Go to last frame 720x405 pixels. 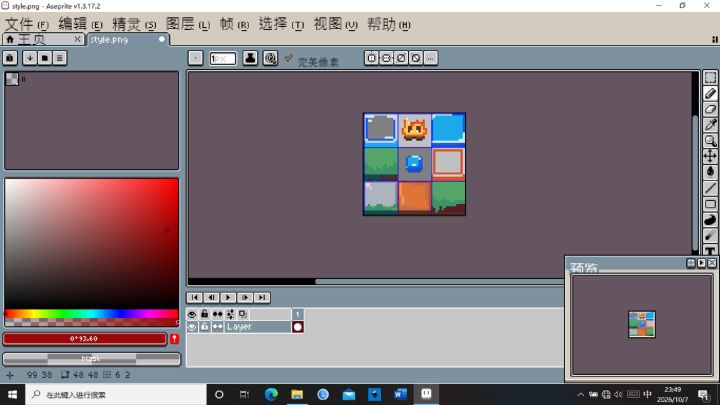tap(262, 298)
